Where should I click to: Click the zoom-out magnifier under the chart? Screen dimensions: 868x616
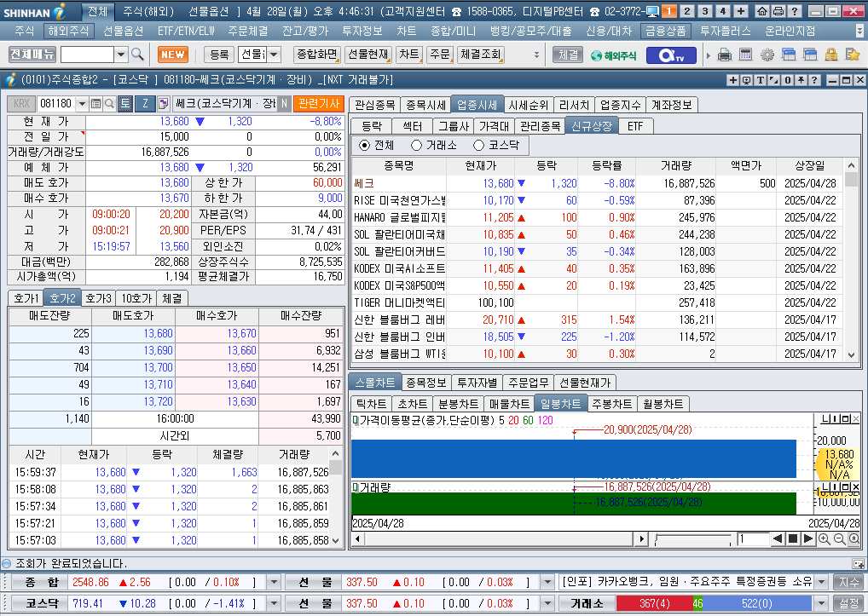pyautogui.click(x=839, y=539)
